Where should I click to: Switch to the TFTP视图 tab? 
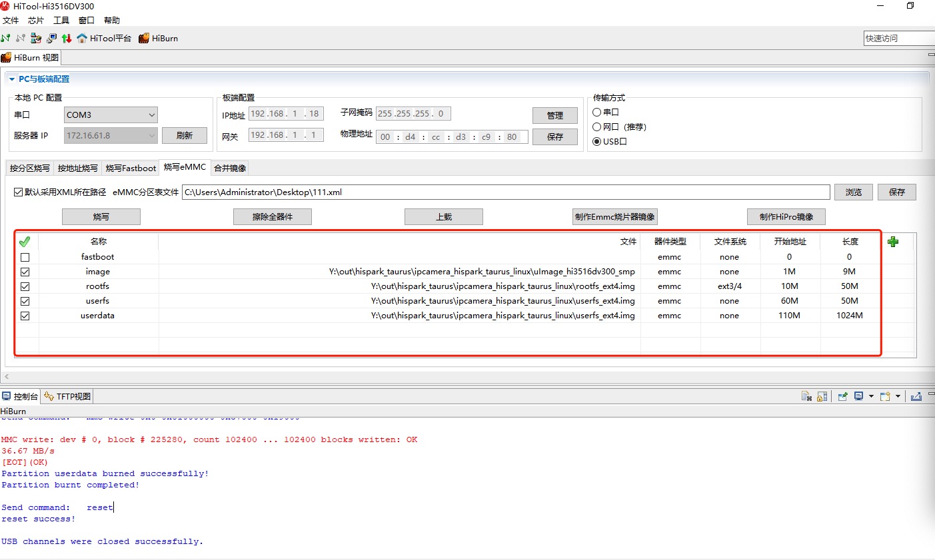67,396
